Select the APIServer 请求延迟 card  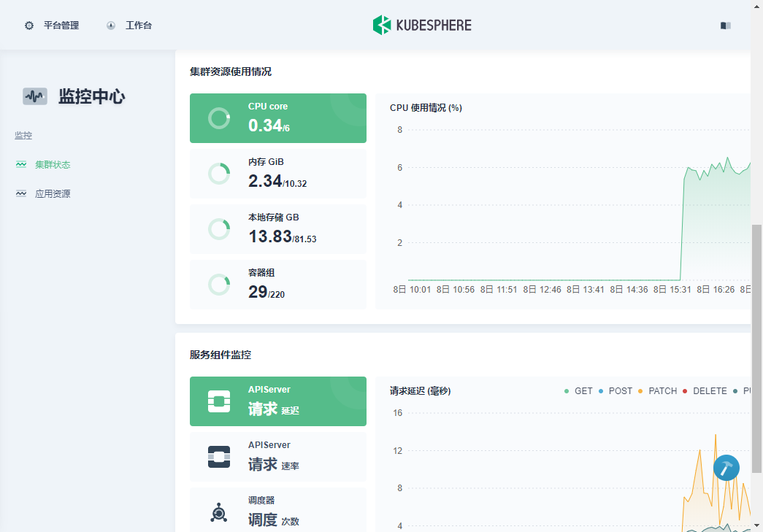point(278,401)
